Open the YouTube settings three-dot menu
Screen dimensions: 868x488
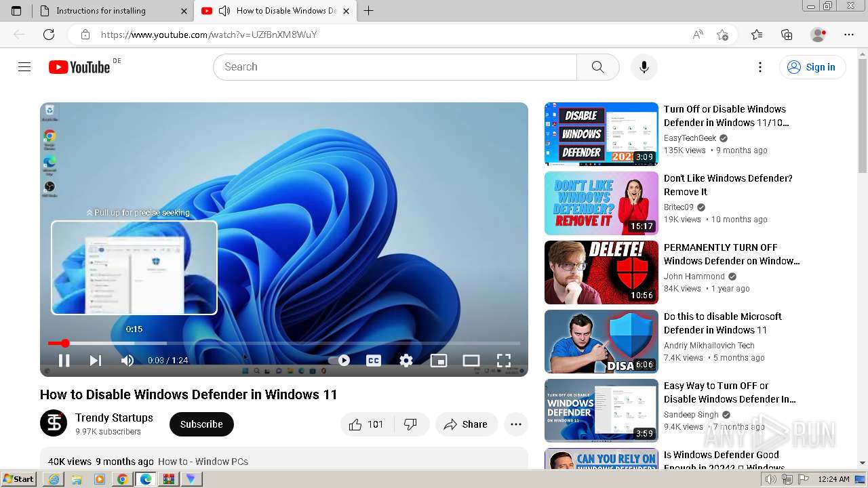[x=760, y=67]
